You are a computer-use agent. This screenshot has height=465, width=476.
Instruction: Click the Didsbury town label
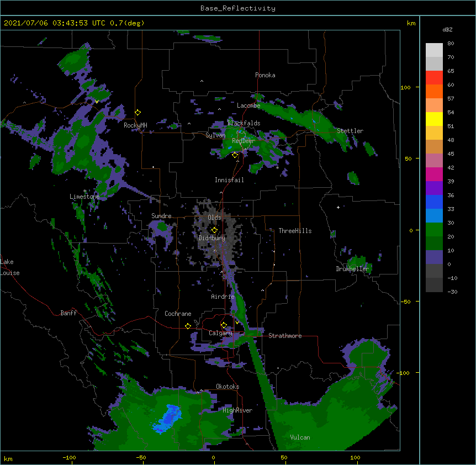pos(212,238)
